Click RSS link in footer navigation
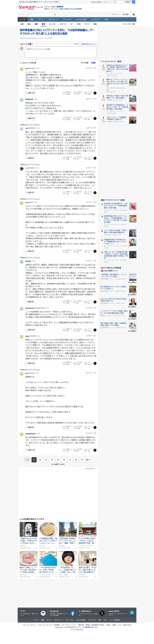Image resolution: width=154 pixels, height=644 pixels. click(105, 620)
